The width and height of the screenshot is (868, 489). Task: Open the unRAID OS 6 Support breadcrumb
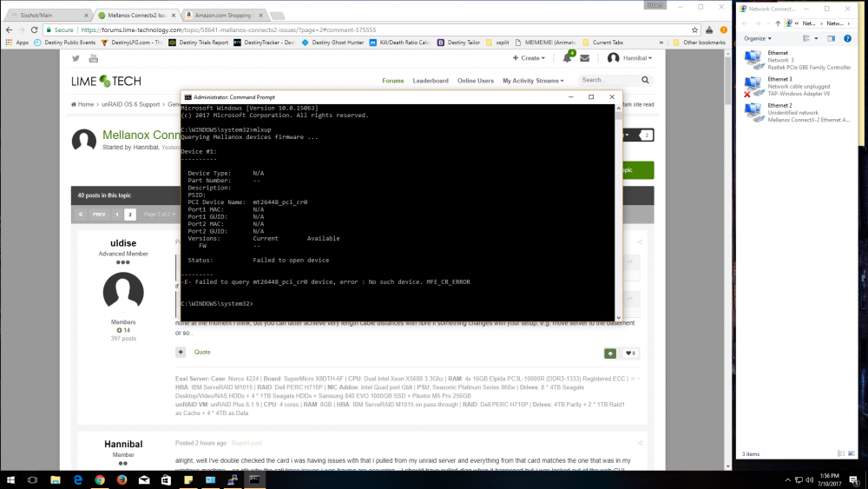coord(131,104)
